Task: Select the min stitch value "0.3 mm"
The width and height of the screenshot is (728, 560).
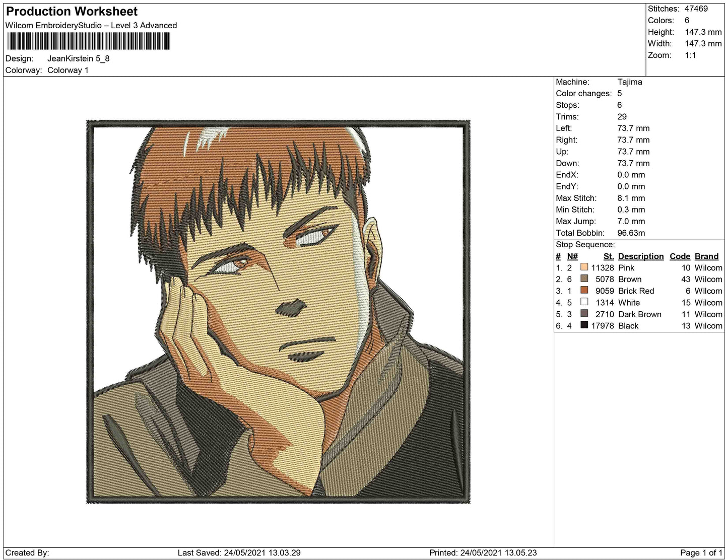Action: pos(631,210)
